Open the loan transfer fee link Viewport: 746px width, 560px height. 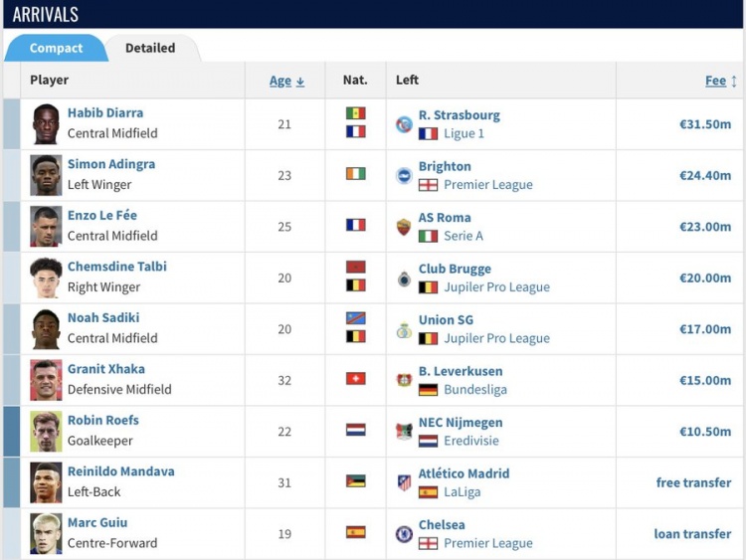coord(692,534)
